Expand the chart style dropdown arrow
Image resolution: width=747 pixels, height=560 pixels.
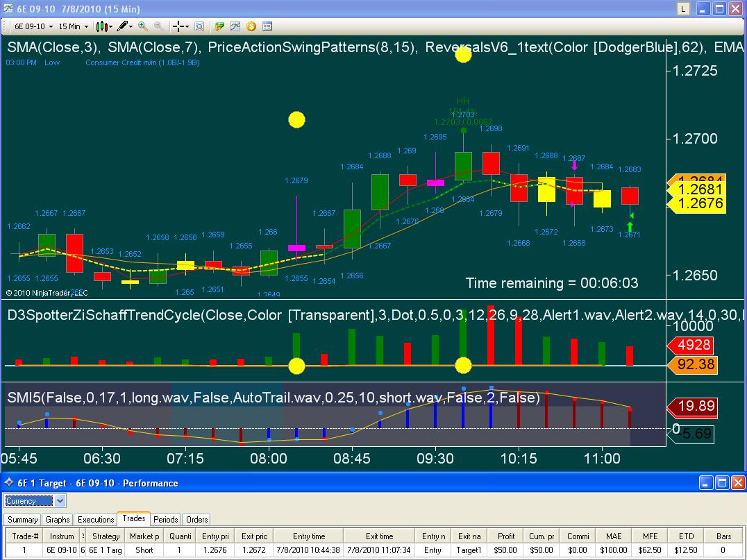[x=110, y=26]
